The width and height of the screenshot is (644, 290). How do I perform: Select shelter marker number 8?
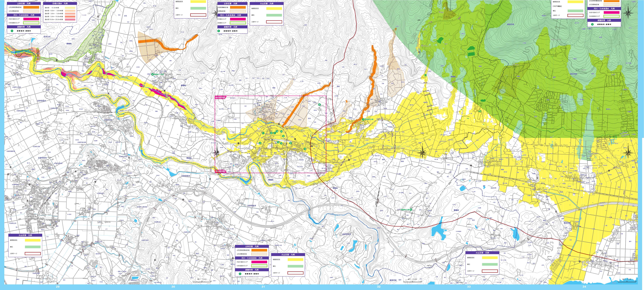[x=411, y=210]
